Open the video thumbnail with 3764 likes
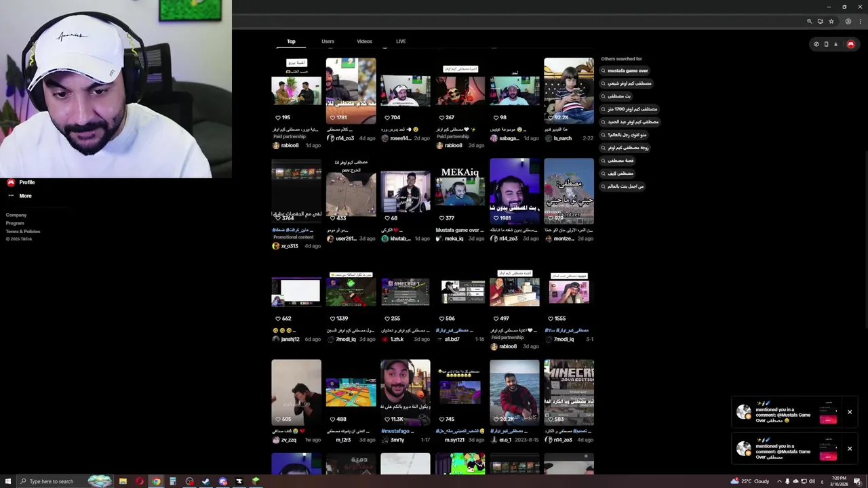Image resolution: width=868 pixels, height=488 pixels. [296, 191]
